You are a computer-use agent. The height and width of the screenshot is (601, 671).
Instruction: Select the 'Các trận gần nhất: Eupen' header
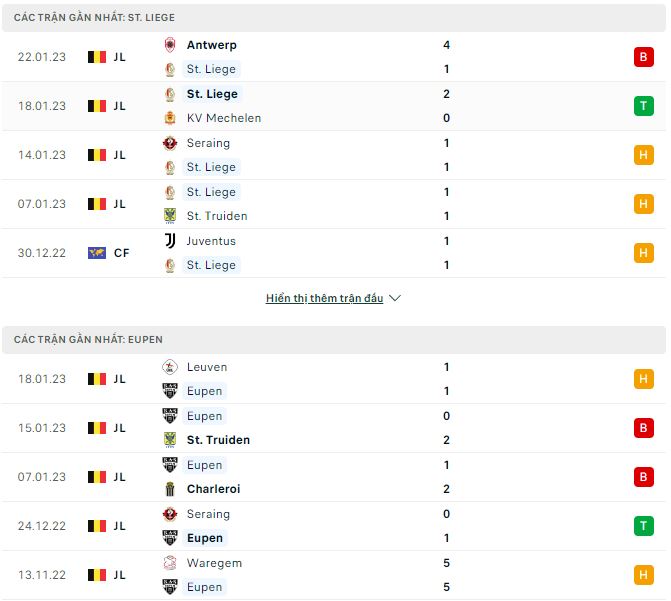88,340
